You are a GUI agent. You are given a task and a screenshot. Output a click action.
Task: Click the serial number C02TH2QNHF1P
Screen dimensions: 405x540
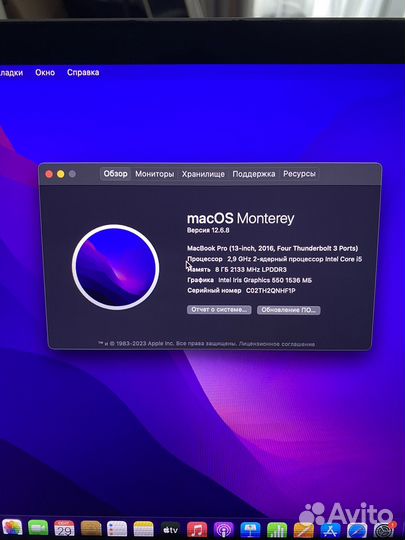point(271,291)
